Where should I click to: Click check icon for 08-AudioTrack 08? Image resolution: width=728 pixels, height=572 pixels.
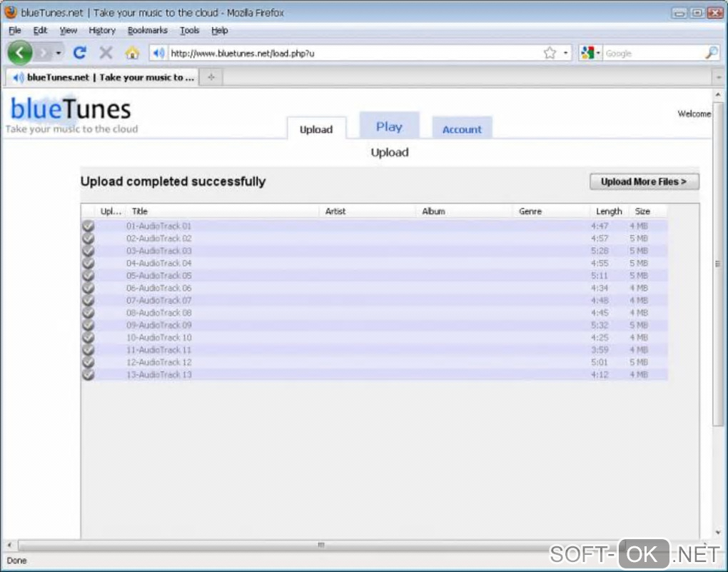click(89, 312)
